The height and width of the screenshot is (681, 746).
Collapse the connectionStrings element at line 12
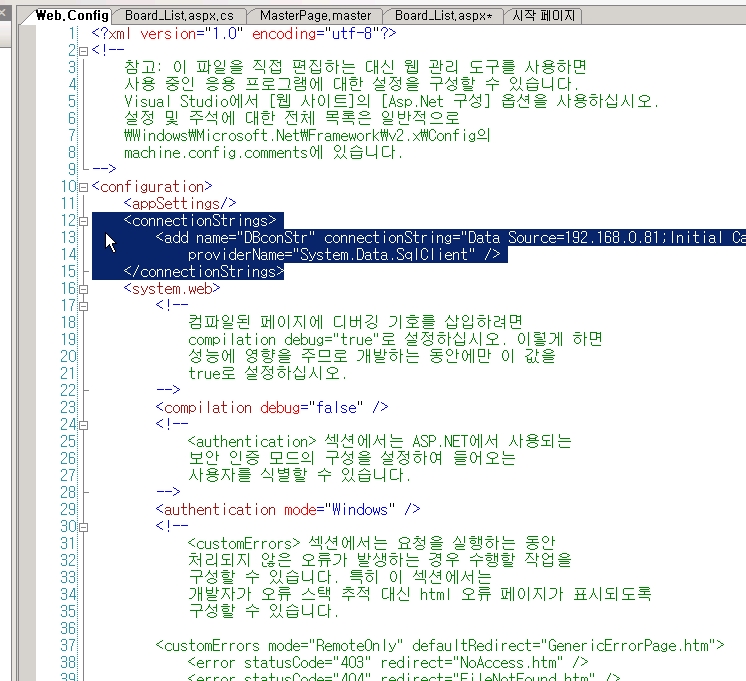point(83,221)
